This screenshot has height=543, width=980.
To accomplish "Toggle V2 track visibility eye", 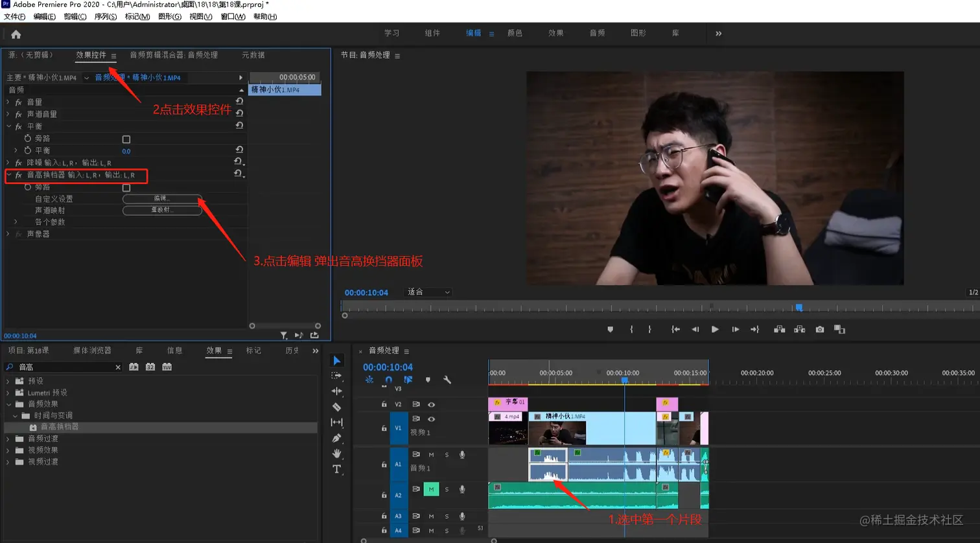I will (431, 404).
